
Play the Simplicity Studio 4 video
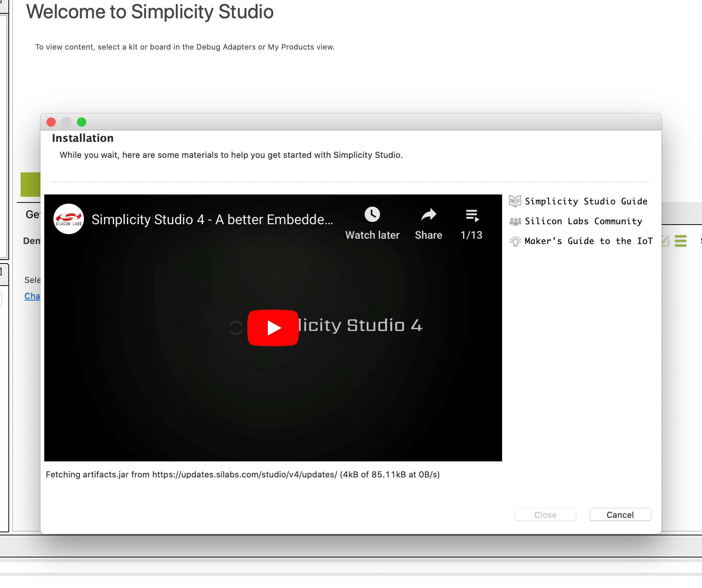click(x=273, y=328)
